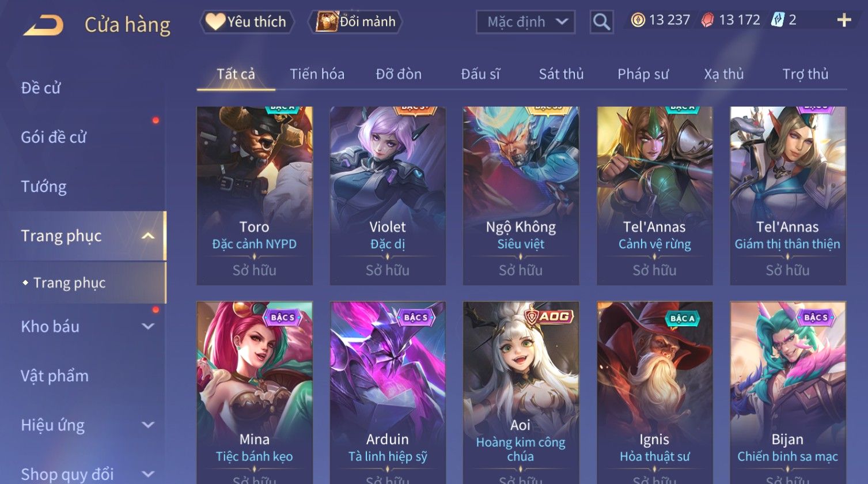Image resolution: width=868 pixels, height=484 pixels.
Task: Open Đổi mảnh chest exchange
Action: tap(355, 22)
